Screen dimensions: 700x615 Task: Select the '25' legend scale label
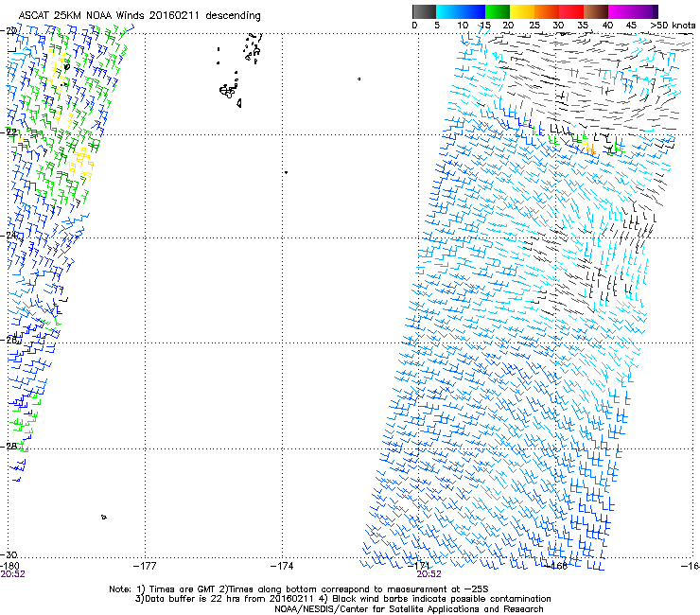click(x=534, y=26)
